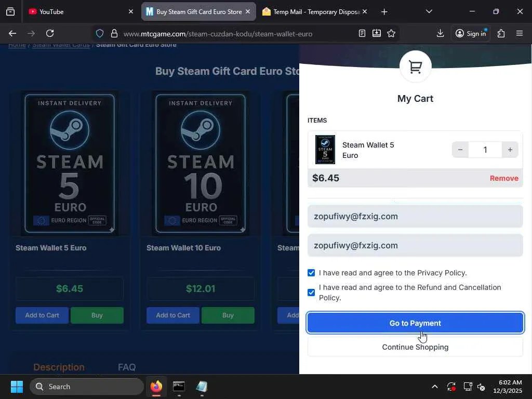Viewport: 532px width, 399px height.
Task: Click the quantity field showing 1
Action: [485, 150]
